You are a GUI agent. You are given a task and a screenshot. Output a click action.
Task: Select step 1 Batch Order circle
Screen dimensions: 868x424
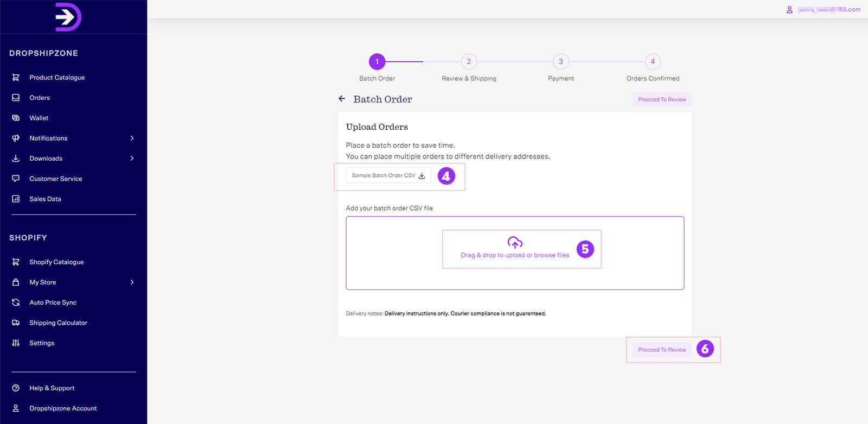click(x=377, y=61)
